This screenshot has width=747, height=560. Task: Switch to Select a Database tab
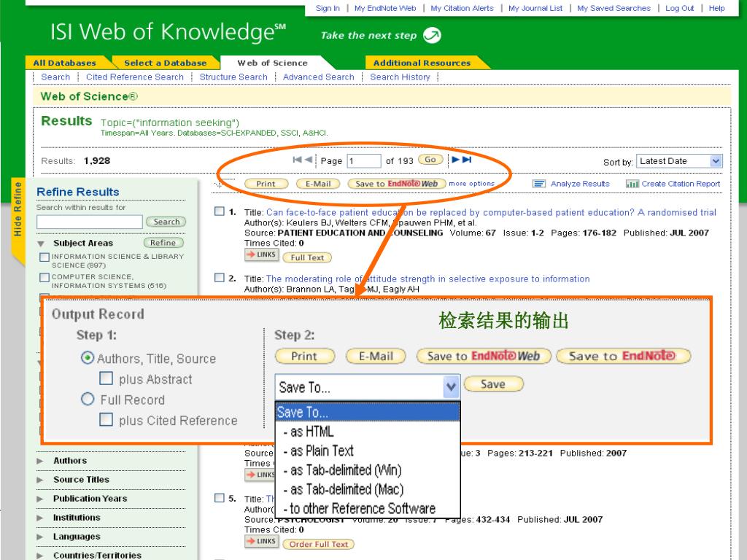[x=166, y=63]
